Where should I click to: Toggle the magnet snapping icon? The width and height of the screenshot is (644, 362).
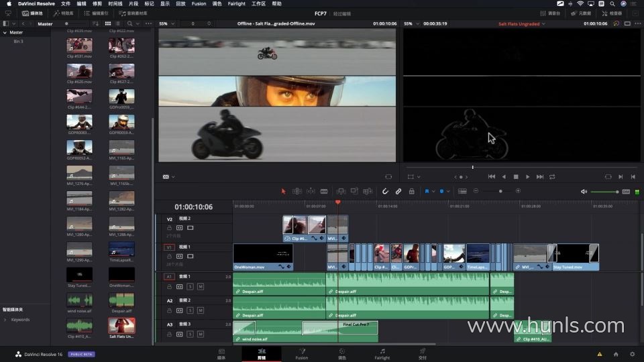[x=385, y=191]
